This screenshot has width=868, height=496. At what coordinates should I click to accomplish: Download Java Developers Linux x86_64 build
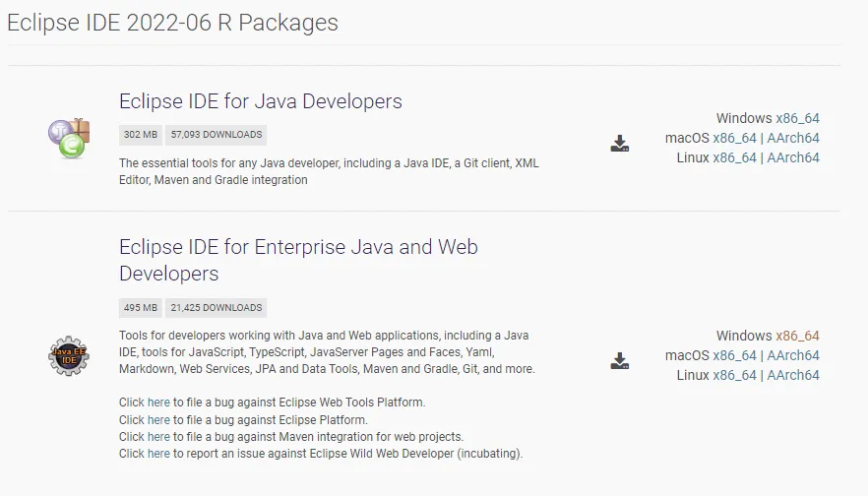pyautogui.click(x=734, y=157)
